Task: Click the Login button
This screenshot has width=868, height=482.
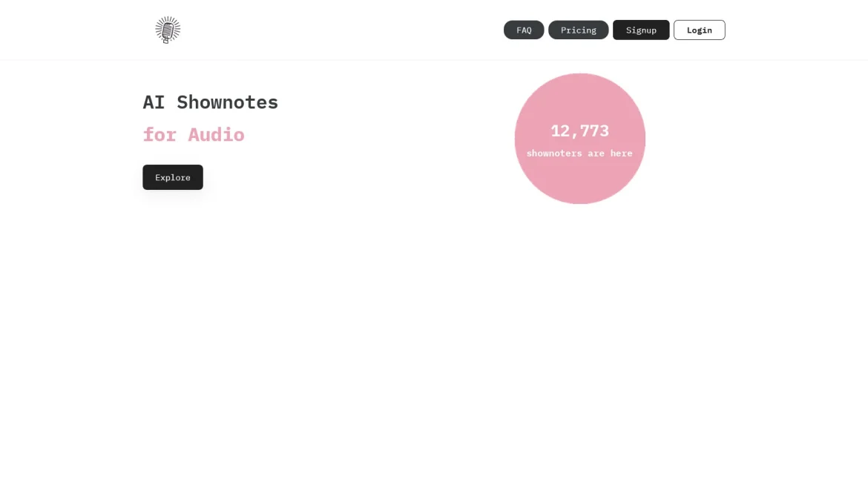Action: click(x=699, y=30)
